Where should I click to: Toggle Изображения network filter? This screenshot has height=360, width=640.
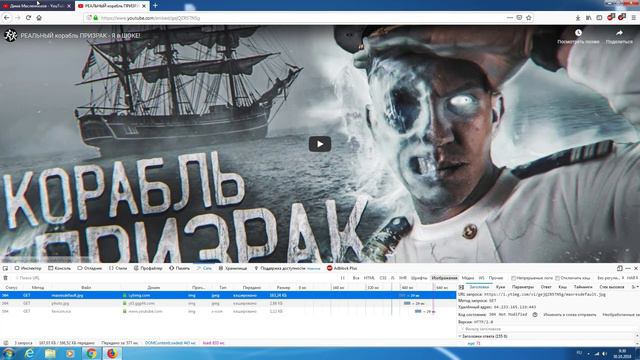pos(444,278)
